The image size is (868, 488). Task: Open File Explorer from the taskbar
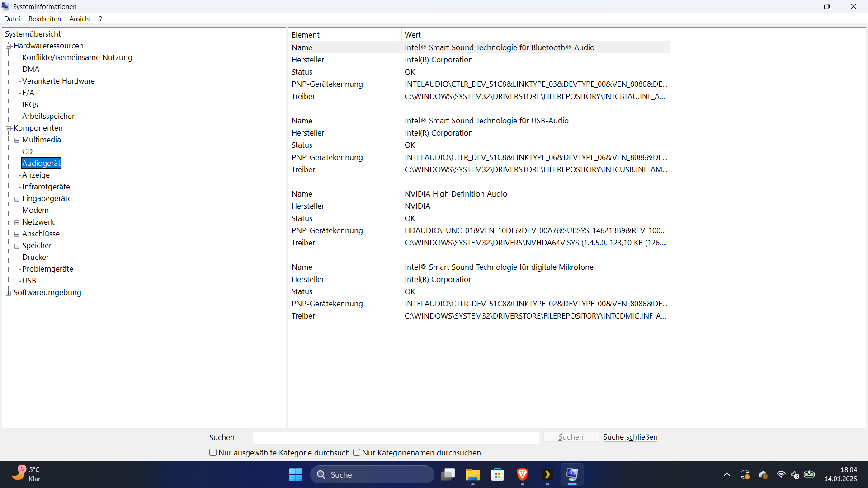click(472, 475)
